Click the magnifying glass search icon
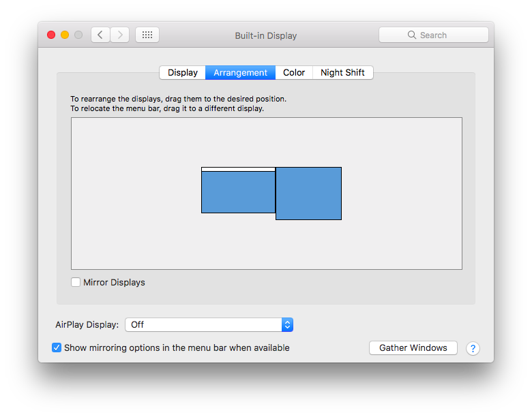 [x=411, y=35]
